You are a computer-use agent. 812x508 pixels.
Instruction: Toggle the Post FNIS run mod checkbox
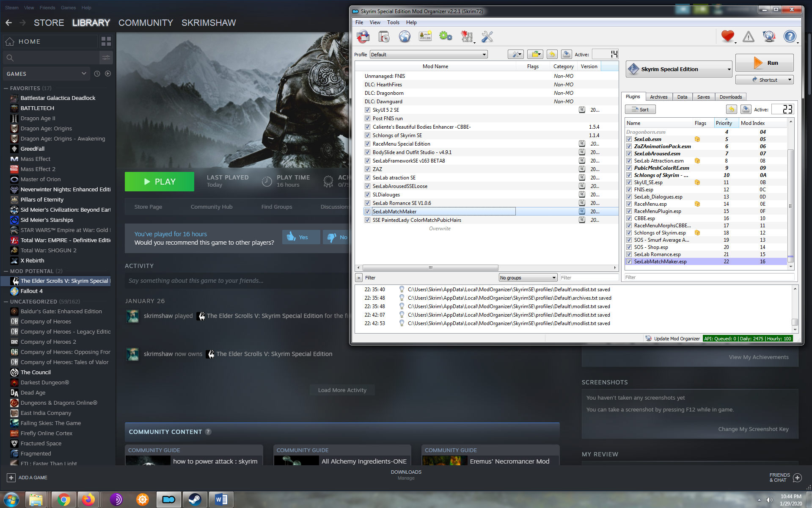coord(367,119)
